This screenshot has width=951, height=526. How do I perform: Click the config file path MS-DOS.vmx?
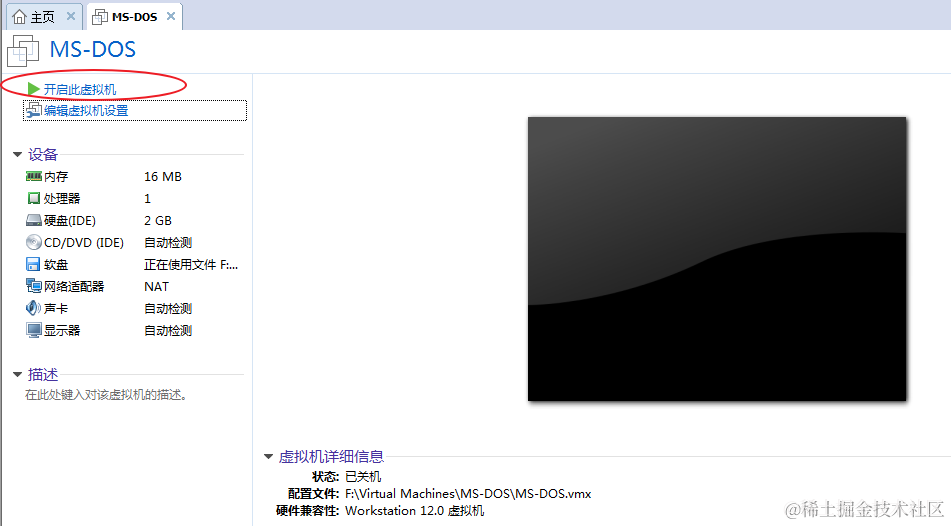click(x=468, y=494)
